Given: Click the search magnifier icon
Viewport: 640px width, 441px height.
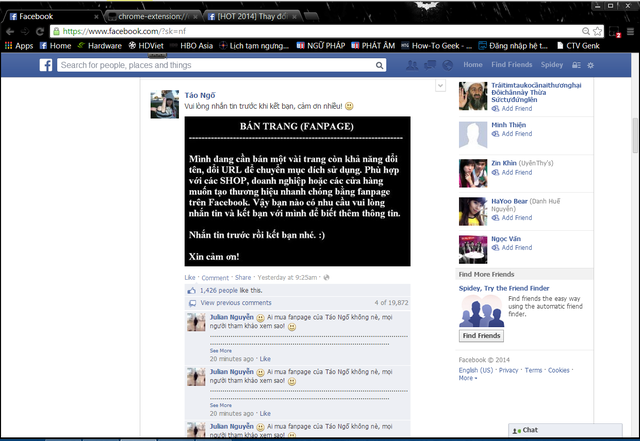Looking at the screenshot, I should [x=379, y=65].
